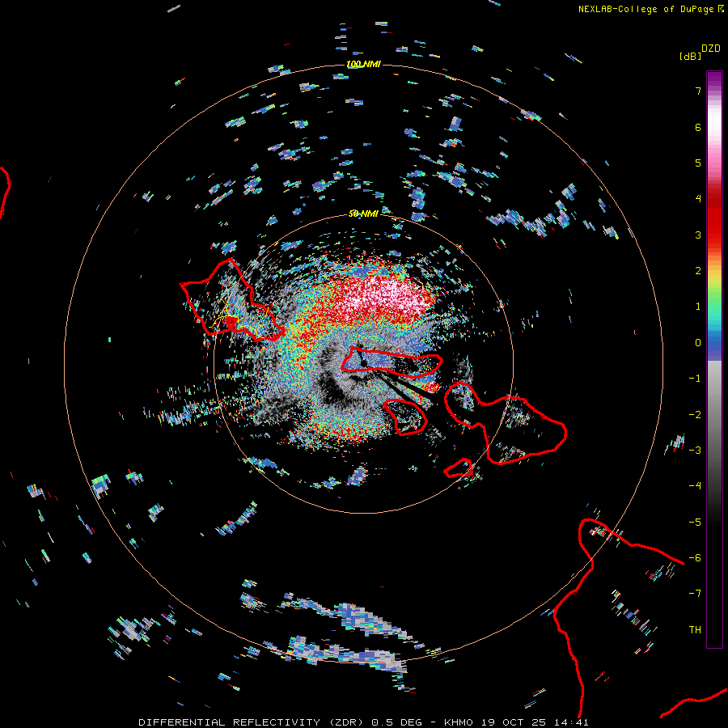This screenshot has width=728, height=728.
Task: Click the 7 value on color scale
Action: [698, 91]
